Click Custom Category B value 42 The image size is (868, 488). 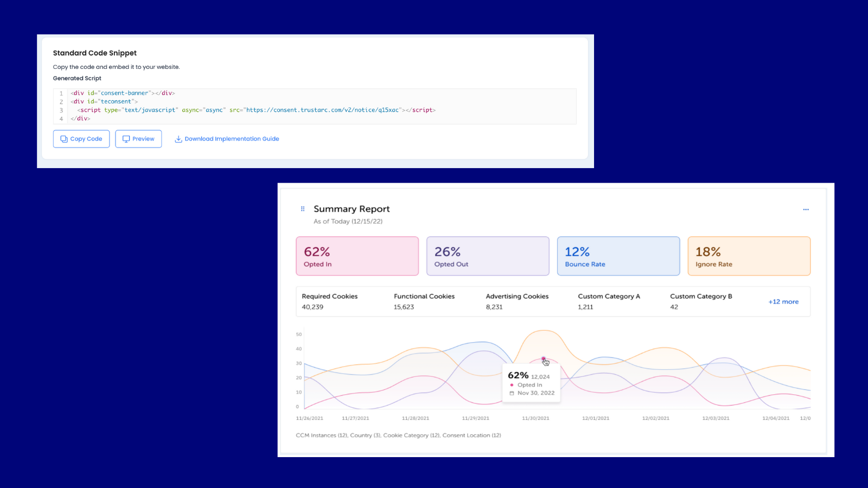(x=674, y=307)
